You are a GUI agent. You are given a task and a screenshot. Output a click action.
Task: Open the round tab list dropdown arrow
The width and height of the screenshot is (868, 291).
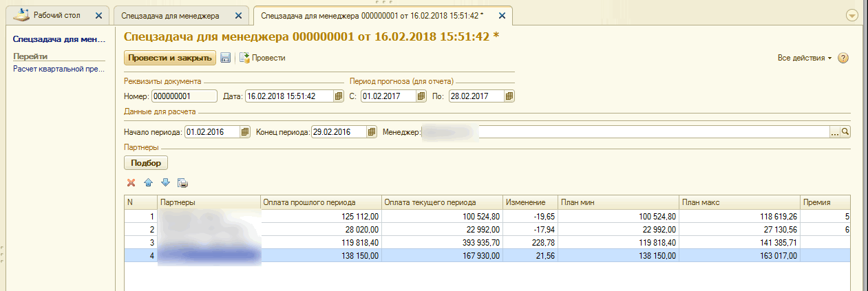852,15
